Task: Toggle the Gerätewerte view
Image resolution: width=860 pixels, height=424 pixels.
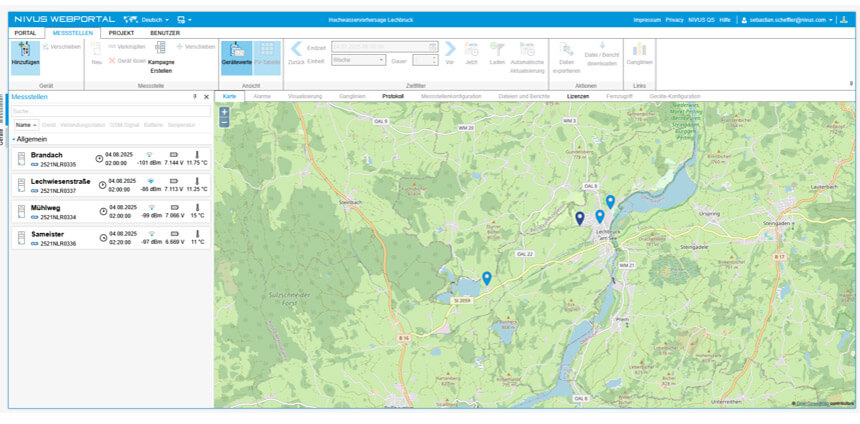Action: (236, 52)
